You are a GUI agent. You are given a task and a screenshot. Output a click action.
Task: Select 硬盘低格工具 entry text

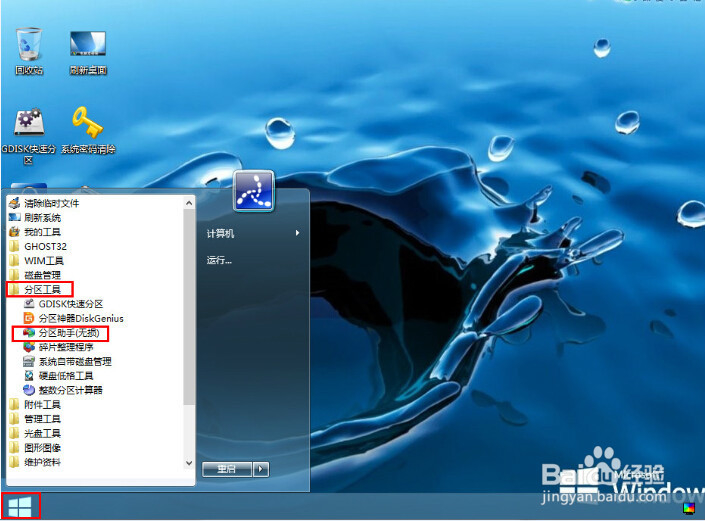(66, 376)
